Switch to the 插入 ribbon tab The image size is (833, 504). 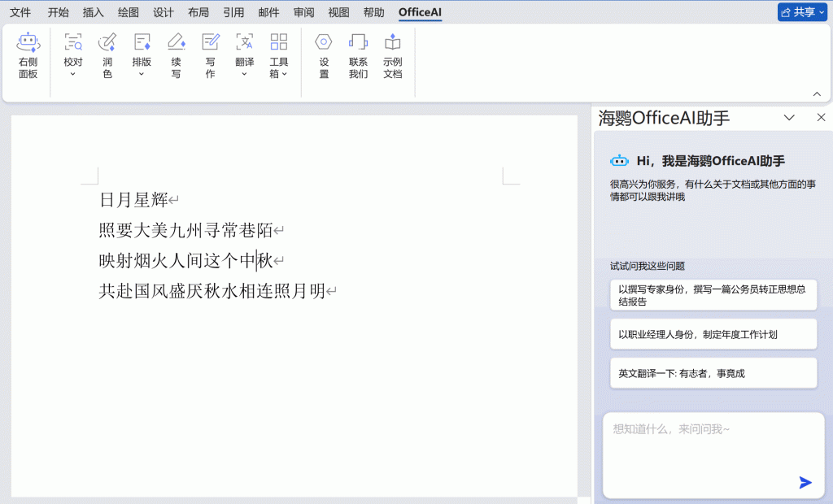click(94, 12)
